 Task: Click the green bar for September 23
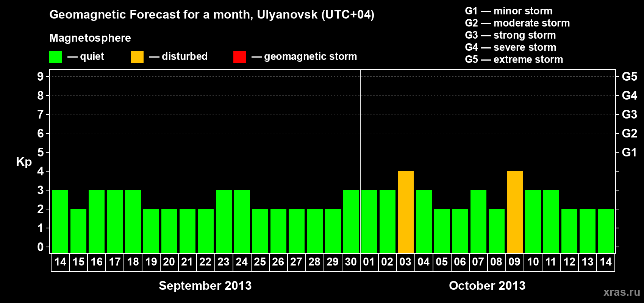[x=224, y=221]
